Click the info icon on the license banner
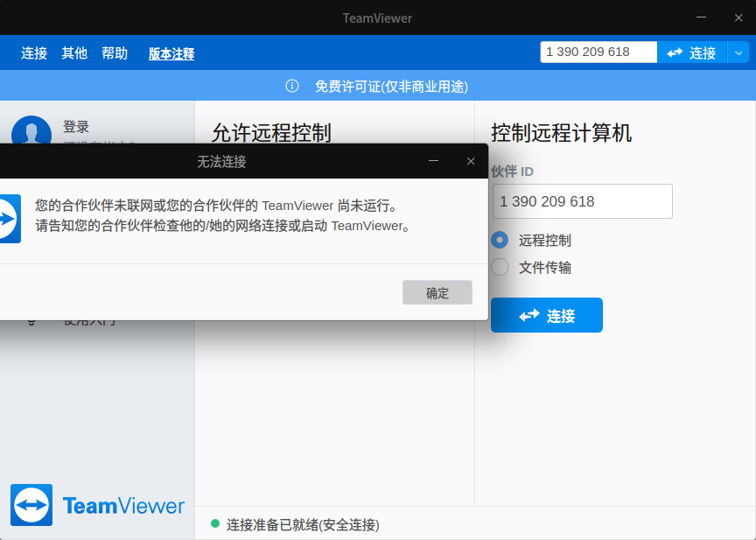Image resolution: width=756 pixels, height=540 pixels. click(291, 87)
